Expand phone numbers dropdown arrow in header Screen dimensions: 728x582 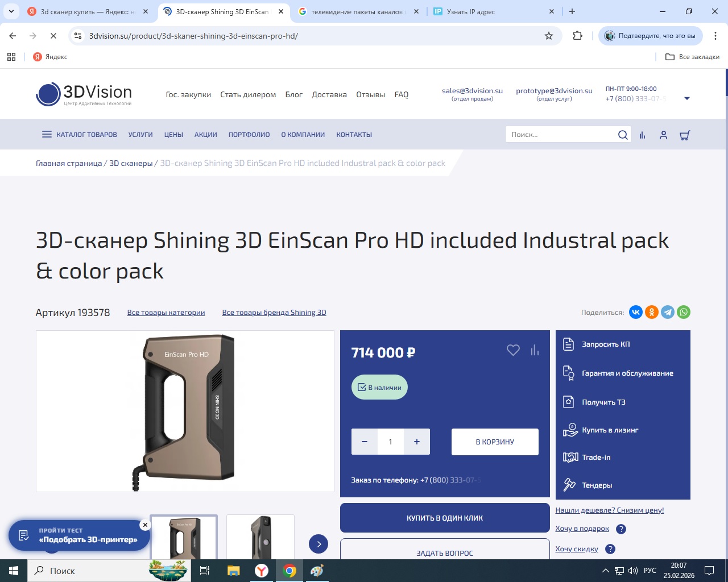pos(687,98)
